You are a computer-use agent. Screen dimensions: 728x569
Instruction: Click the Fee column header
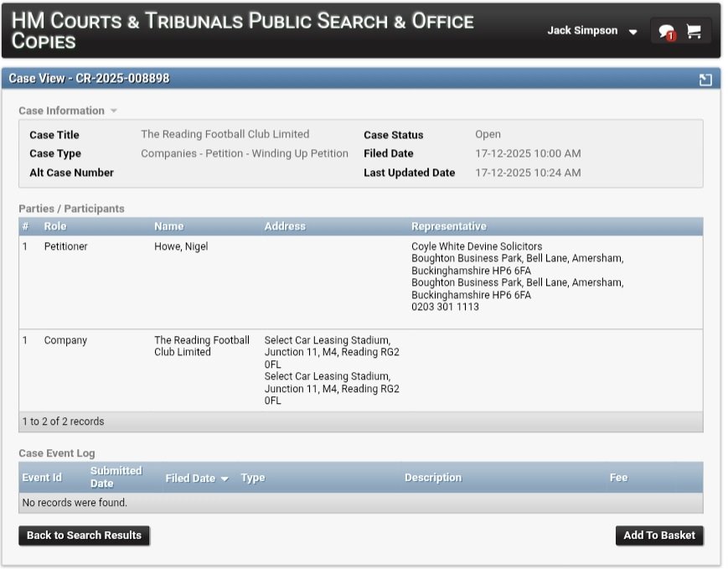pyautogui.click(x=618, y=478)
